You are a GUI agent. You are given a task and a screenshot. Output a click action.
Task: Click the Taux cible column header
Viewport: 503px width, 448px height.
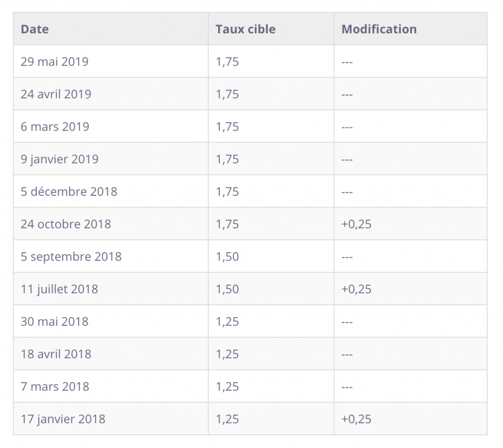click(x=245, y=29)
